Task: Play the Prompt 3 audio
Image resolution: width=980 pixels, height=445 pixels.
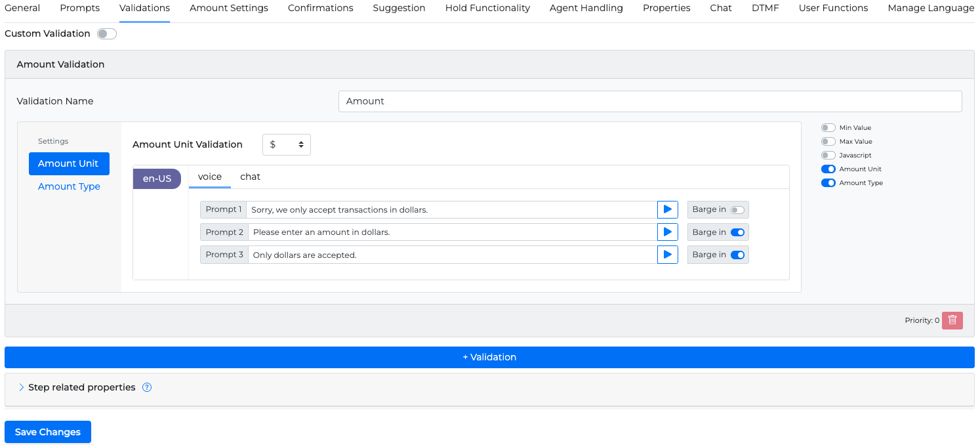Action: pyautogui.click(x=667, y=255)
